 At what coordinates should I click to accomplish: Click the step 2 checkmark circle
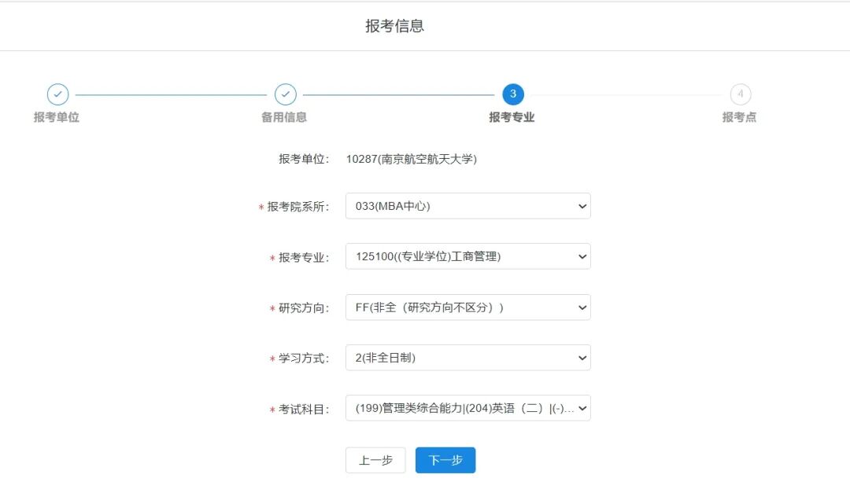(286, 94)
